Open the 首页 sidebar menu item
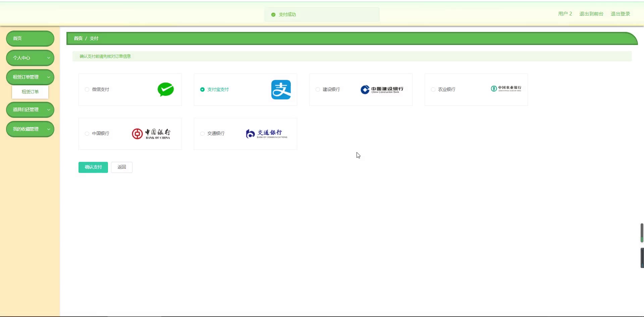644x317 pixels. click(x=30, y=38)
